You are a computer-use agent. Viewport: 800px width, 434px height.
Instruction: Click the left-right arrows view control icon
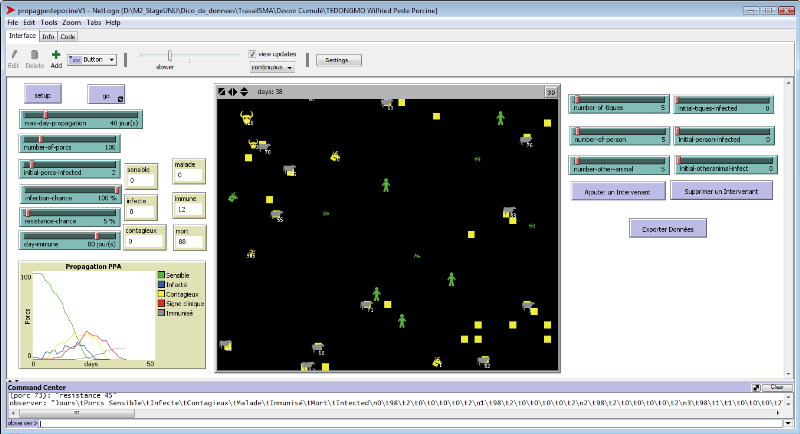pyautogui.click(x=232, y=91)
